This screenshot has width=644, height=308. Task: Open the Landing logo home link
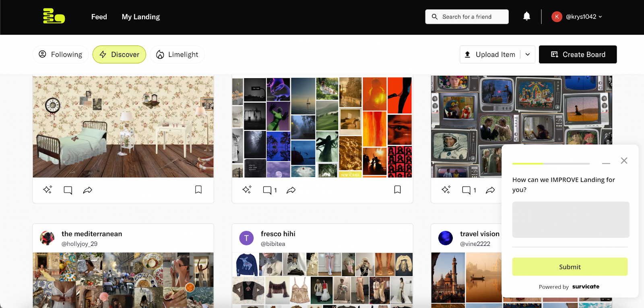(54, 16)
